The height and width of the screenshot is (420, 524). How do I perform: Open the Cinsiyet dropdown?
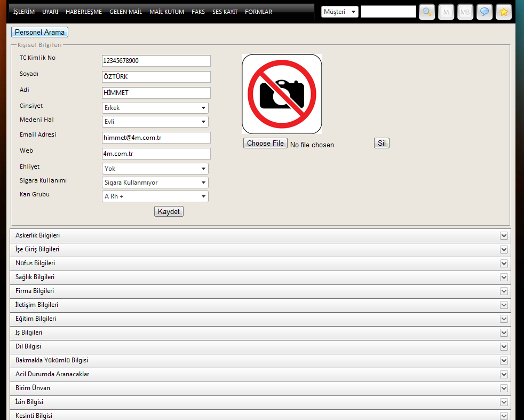tap(155, 108)
